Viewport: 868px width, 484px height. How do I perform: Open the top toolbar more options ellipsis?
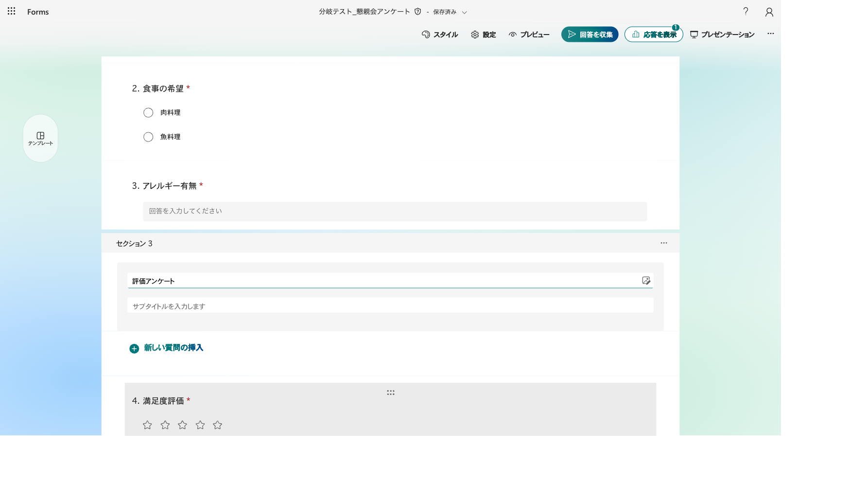click(771, 34)
